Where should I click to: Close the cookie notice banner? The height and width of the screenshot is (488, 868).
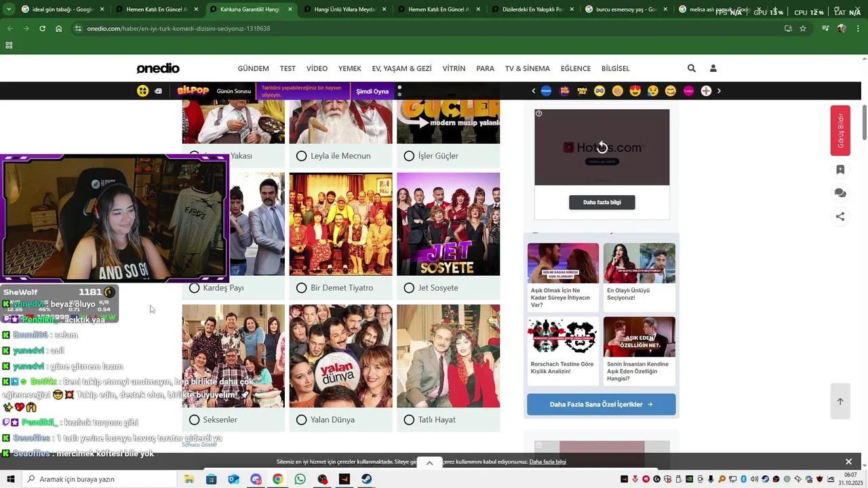(848, 462)
